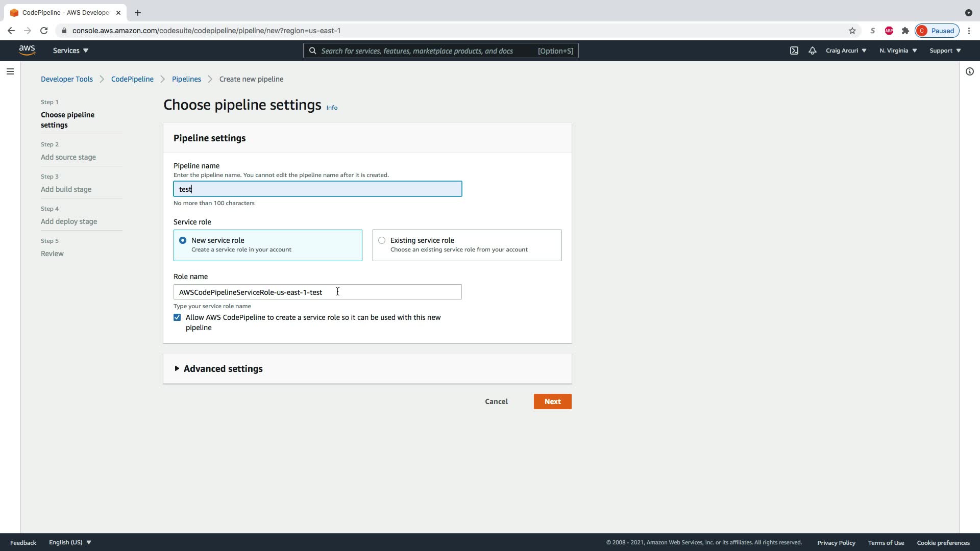The height and width of the screenshot is (551, 980).
Task: Bookmark this page with star icon
Action: point(852,31)
